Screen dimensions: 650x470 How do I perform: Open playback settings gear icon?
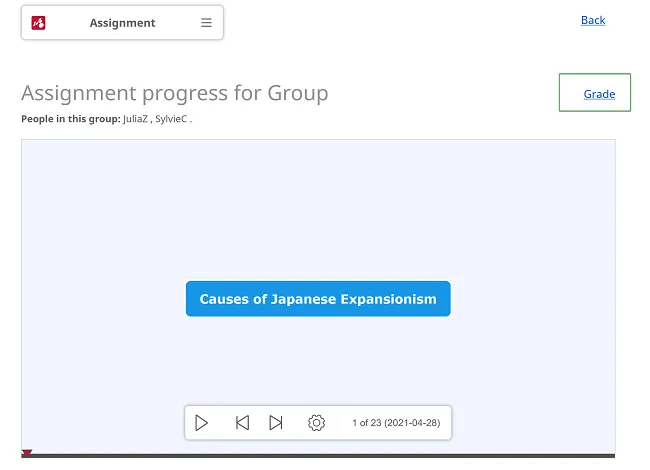point(316,423)
